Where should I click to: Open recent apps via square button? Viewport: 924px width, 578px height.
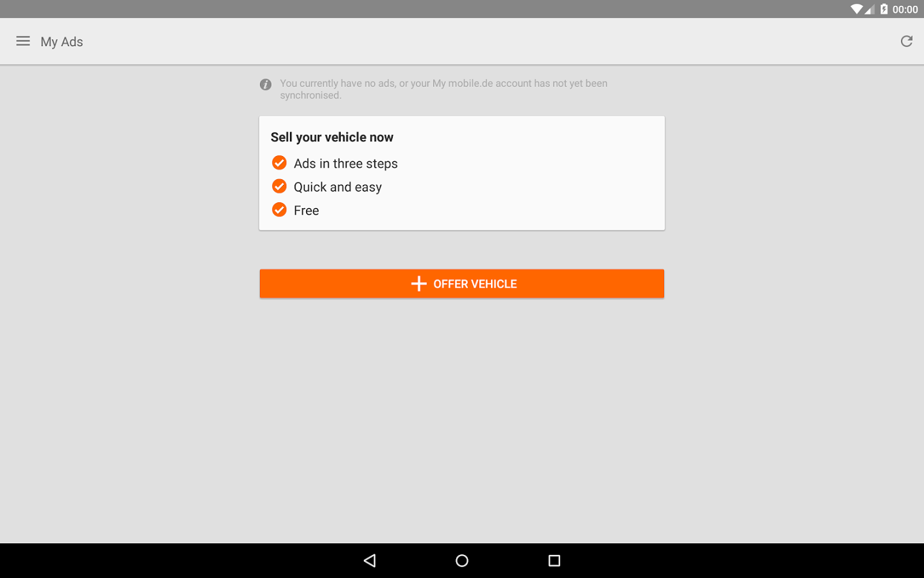tap(554, 561)
